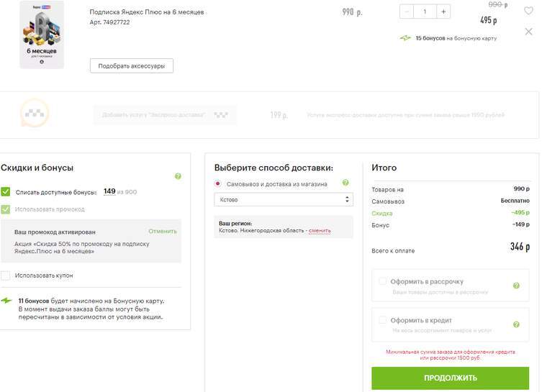The height and width of the screenshot is (392, 547).
Task: Open the Кстово city dropdown
Action: [x=284, y=200]
